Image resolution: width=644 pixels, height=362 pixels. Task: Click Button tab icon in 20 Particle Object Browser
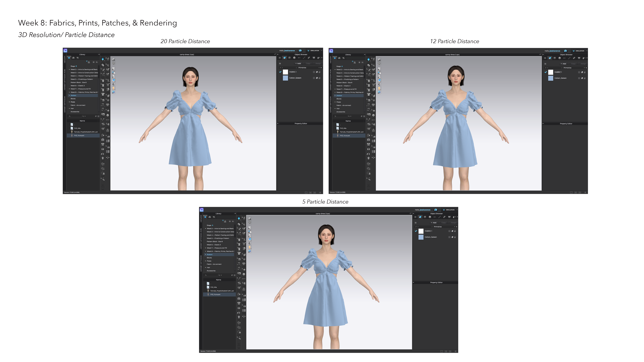pos(294,58)
